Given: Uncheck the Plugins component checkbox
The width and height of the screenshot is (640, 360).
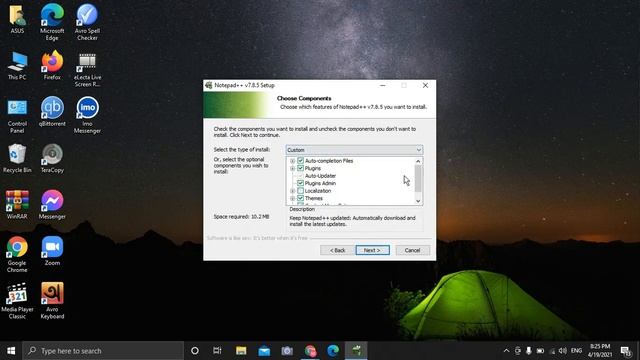Looking at the screenshot, I should pyautogui.click(x=301, y=168).
